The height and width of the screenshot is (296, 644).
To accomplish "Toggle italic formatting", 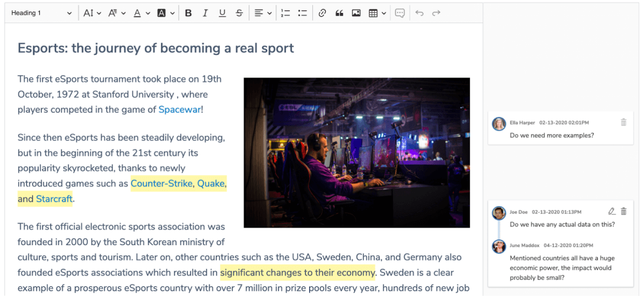I will click(x=205, y=13).
